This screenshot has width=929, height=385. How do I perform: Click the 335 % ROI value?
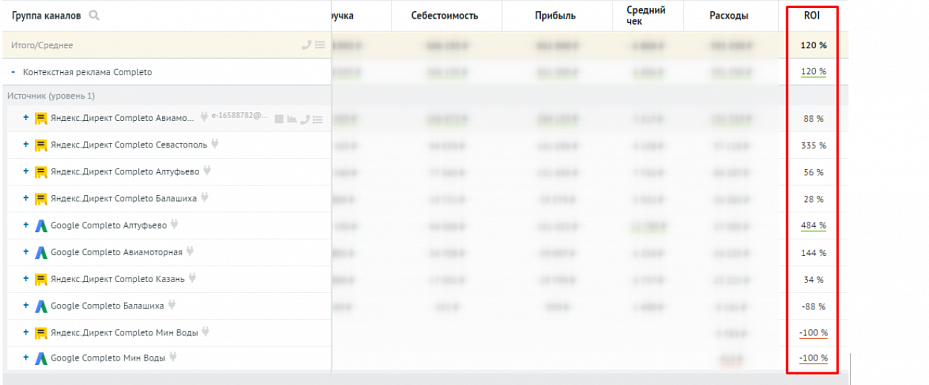[813, 146]
